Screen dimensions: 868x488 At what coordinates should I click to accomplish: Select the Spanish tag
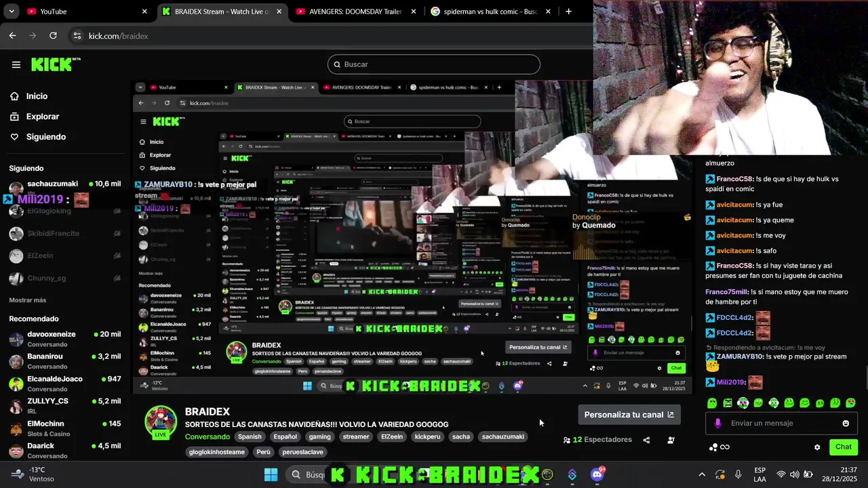250,437
